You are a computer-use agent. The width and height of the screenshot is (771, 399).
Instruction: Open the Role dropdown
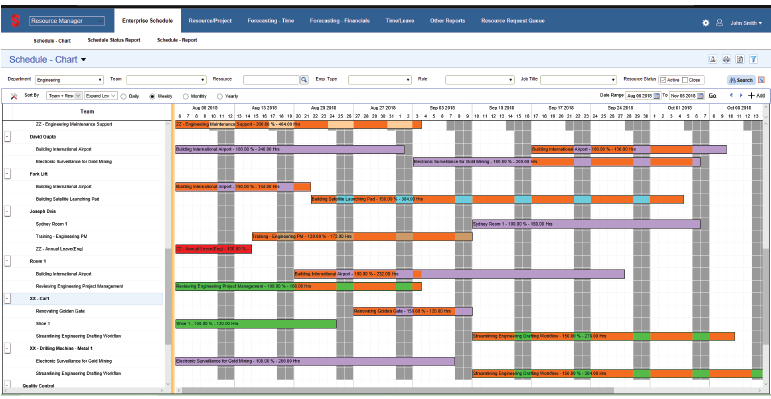coord(480,80)
